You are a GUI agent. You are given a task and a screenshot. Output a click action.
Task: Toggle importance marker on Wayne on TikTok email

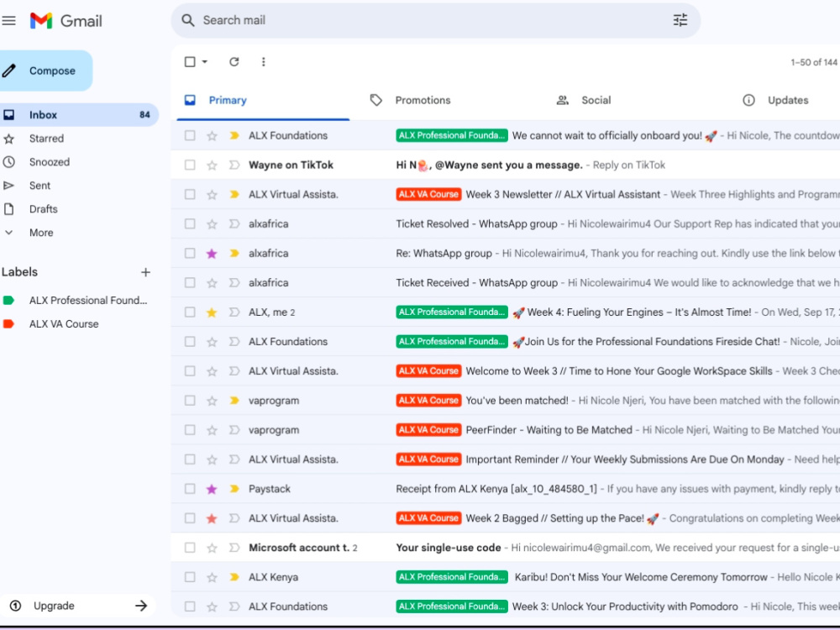pyautogui.click(x=234, y=165)
